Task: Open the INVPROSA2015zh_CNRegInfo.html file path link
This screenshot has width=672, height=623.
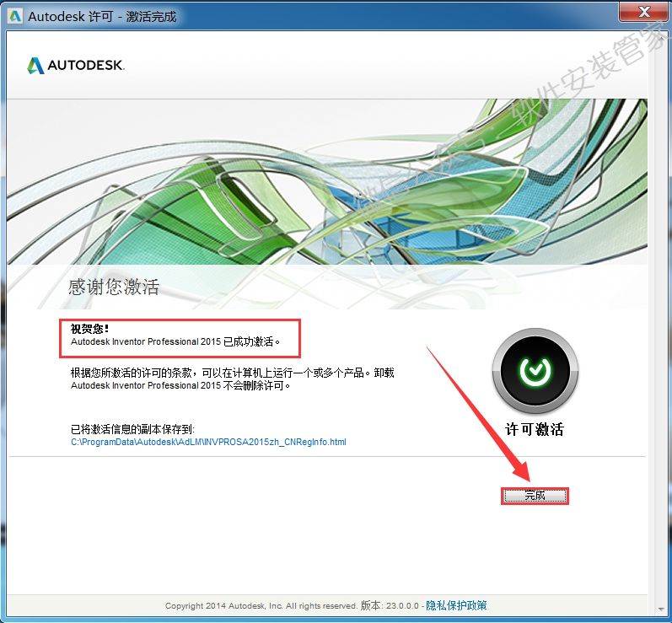Action: click(x=208, y=442)
